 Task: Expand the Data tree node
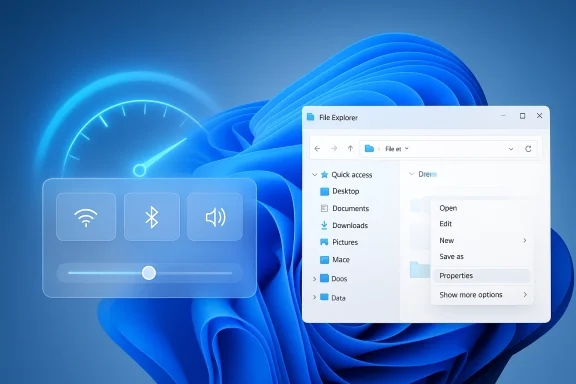tap(314, 297)
